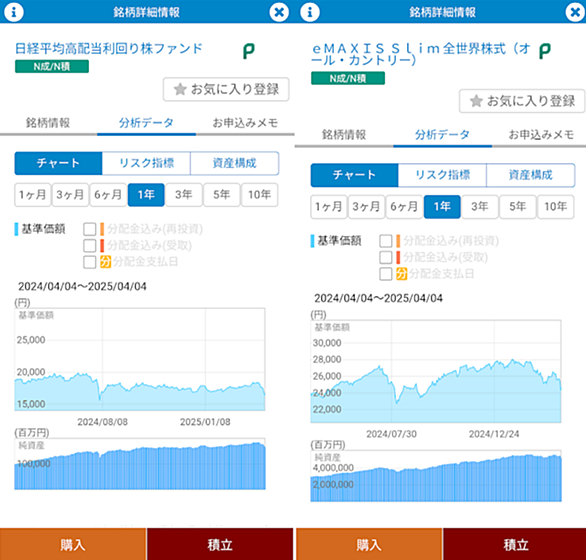Click star favorite button for eMAXIS Slim fund
Image resolution: width=586 pixels, height=560 pixels.
pyautogui.click(x=522, y=101)
